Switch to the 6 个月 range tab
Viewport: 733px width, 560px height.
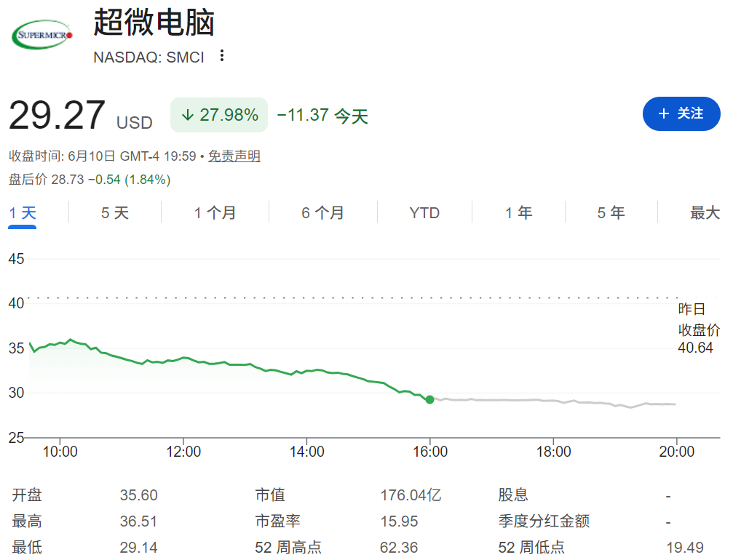(x=322, y=213)
